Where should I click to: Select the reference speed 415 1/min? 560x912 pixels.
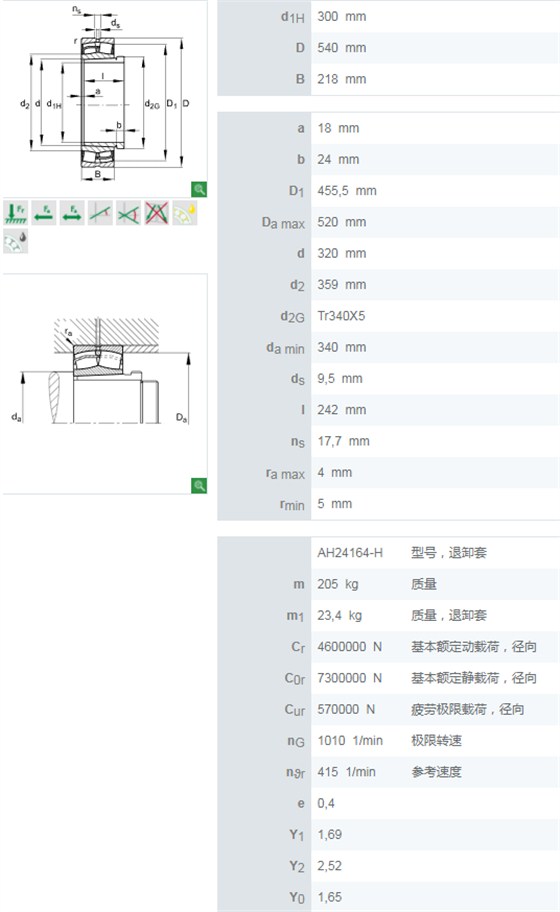tap(346, 772)
